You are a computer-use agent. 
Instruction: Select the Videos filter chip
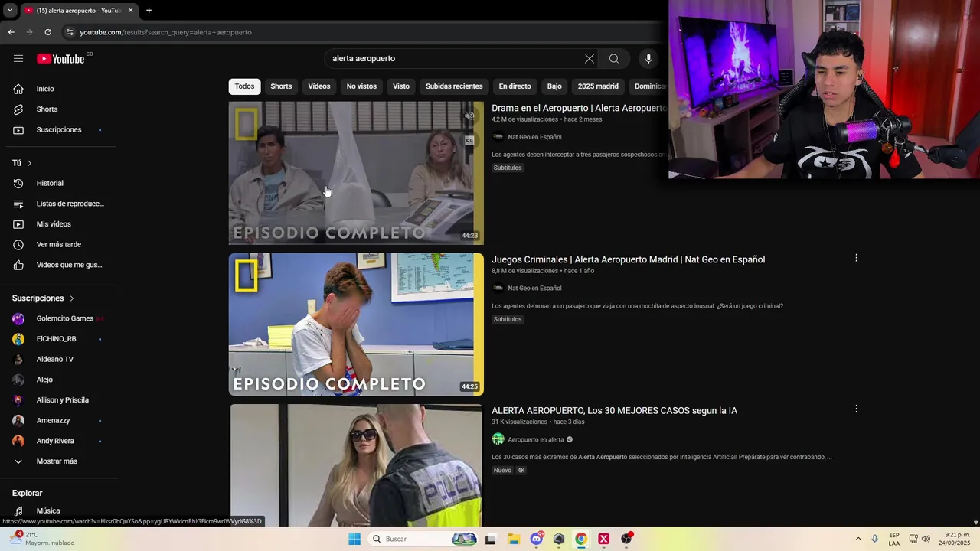point(319,86)
